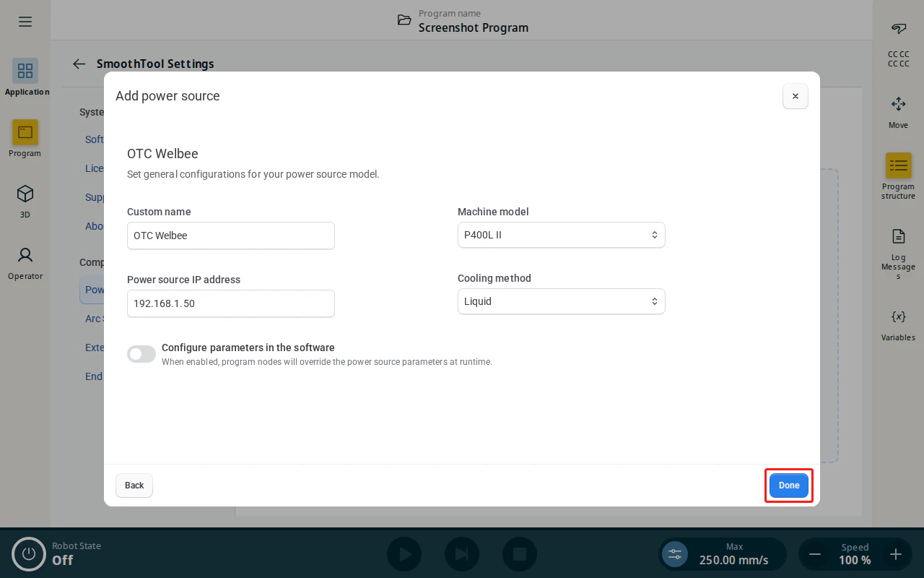The width and height of the screenshot is (924, 578).
Task: Increase speed with the plus button
Action: [x=896, y=554]
